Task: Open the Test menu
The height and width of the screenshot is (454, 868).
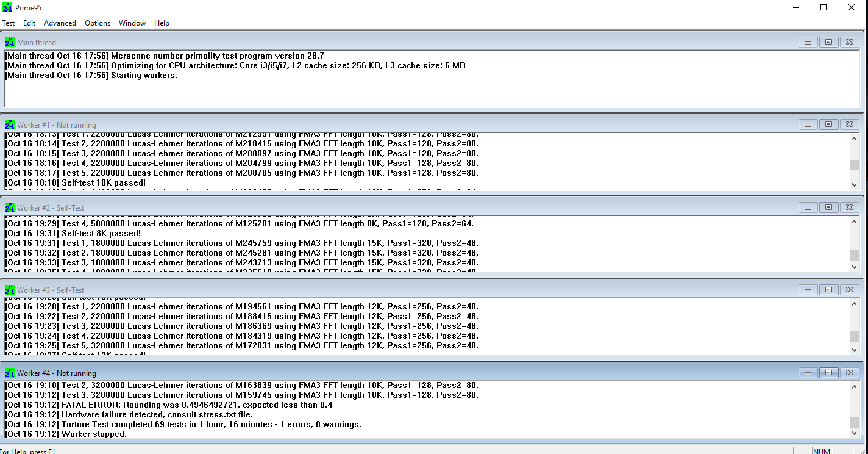Action: click(x=9, y=23)
